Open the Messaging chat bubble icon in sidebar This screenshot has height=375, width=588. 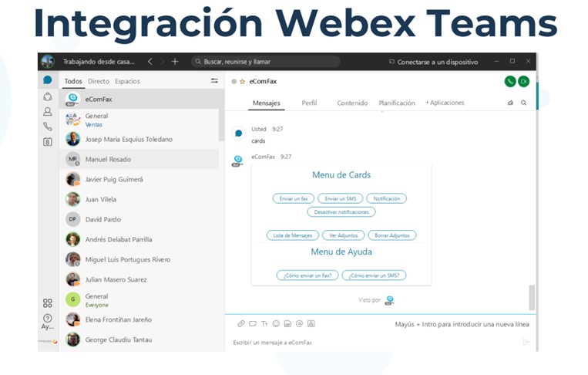coord(48,80)
